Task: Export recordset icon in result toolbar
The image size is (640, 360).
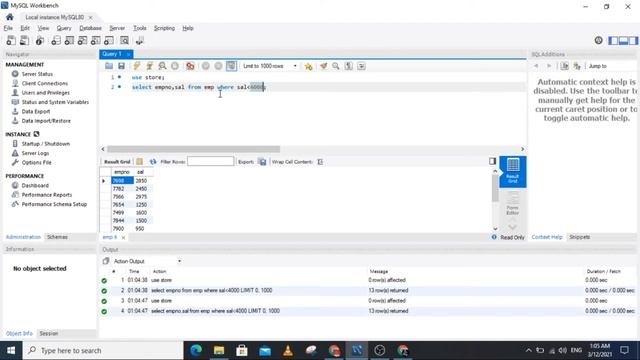Action: click(262, 162)
